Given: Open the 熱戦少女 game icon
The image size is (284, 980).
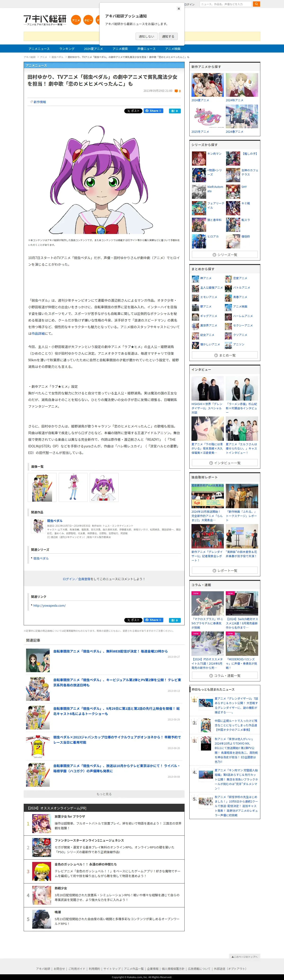Looking at the screenshot, I should coord(41,895).
